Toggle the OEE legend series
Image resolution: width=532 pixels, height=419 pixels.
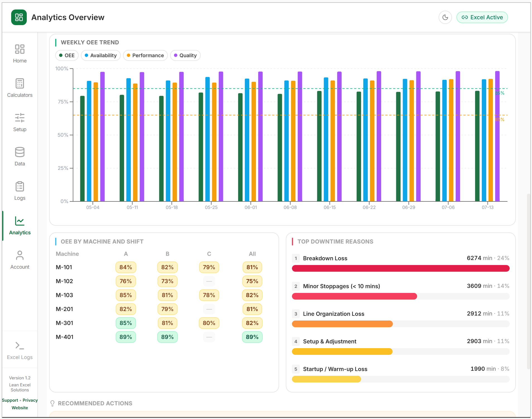point(67,55)
